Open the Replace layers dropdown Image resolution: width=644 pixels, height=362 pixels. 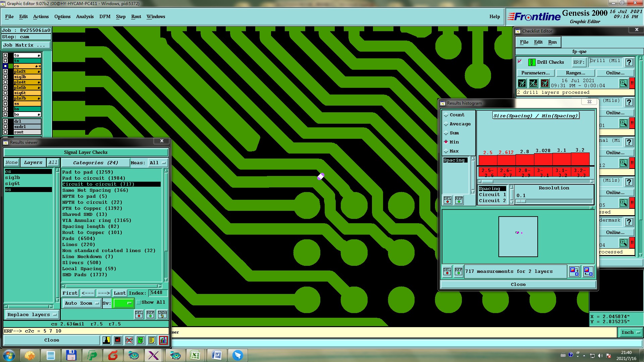point(32,315)
